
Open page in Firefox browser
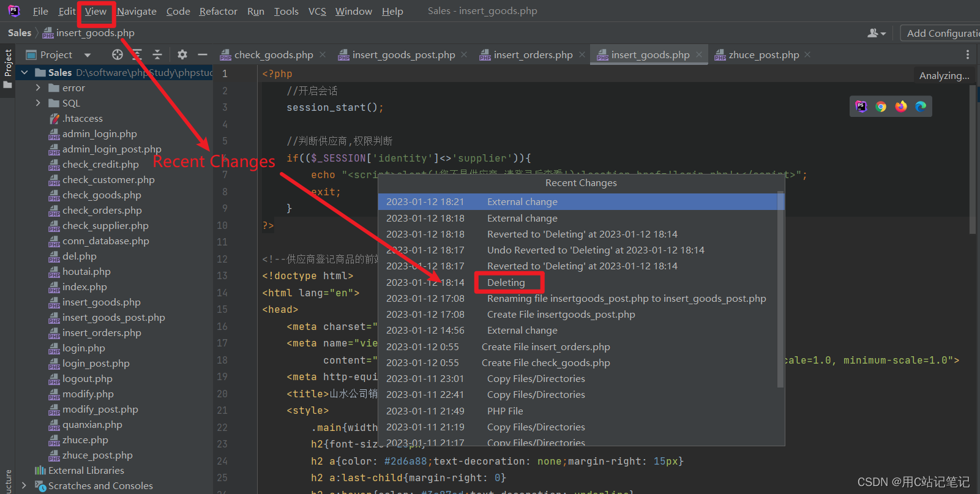[x=901, y=106]
